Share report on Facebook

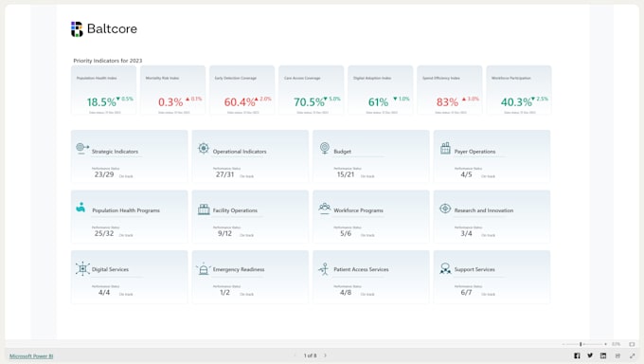click(x=577, y=355)
